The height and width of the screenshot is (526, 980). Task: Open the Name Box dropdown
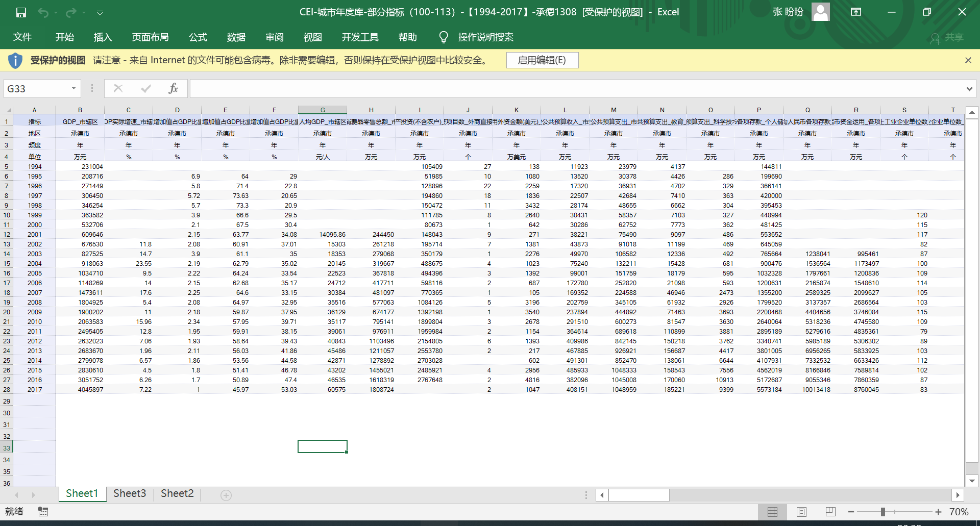tap(73, 88)
